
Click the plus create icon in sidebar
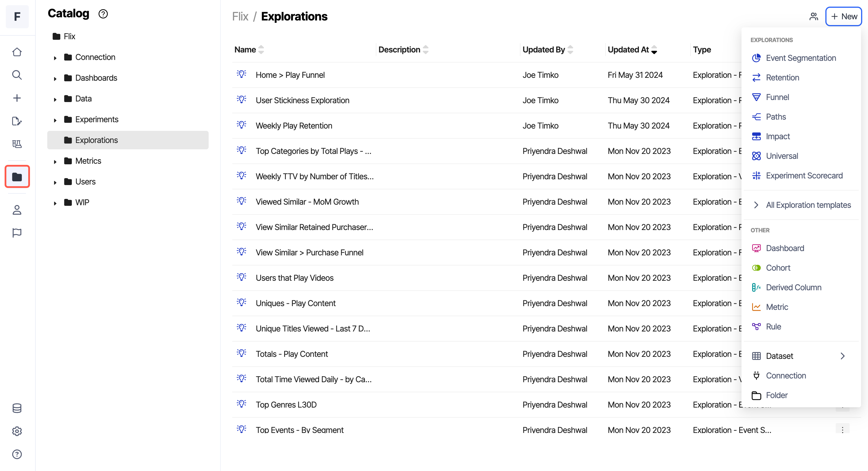click(x=17, y=98)
